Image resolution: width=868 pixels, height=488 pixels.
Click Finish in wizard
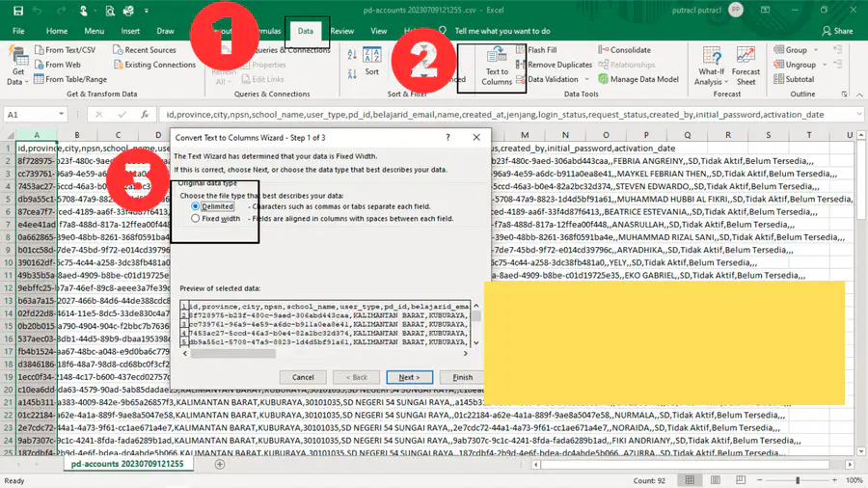coord(462,377)
